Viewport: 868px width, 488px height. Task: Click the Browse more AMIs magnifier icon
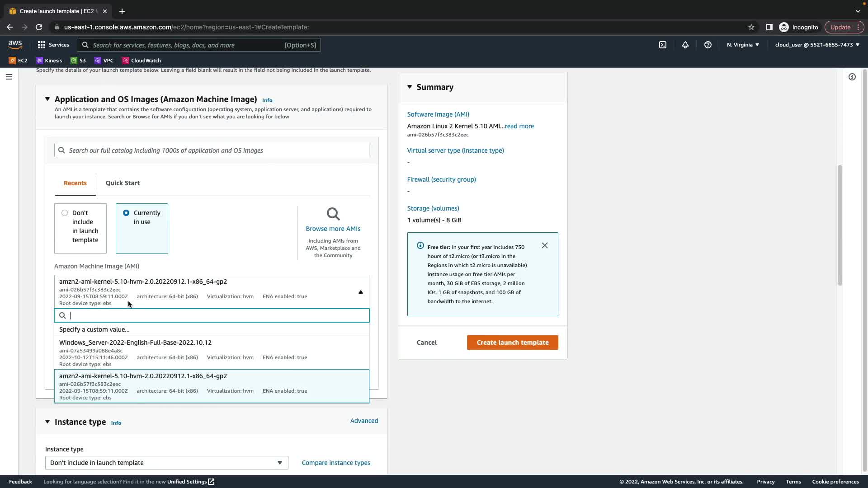tap(333, 214)
